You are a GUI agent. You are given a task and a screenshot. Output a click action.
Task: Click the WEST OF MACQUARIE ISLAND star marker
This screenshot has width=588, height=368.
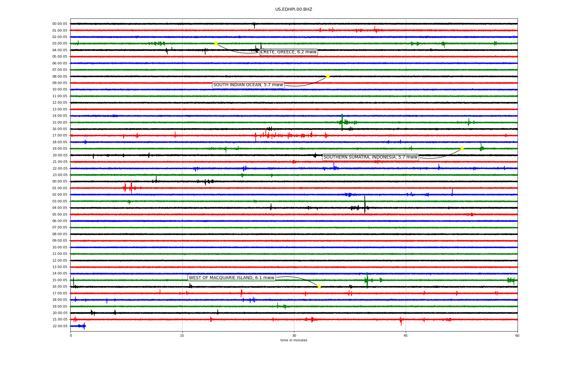click(x=319, y=286)
